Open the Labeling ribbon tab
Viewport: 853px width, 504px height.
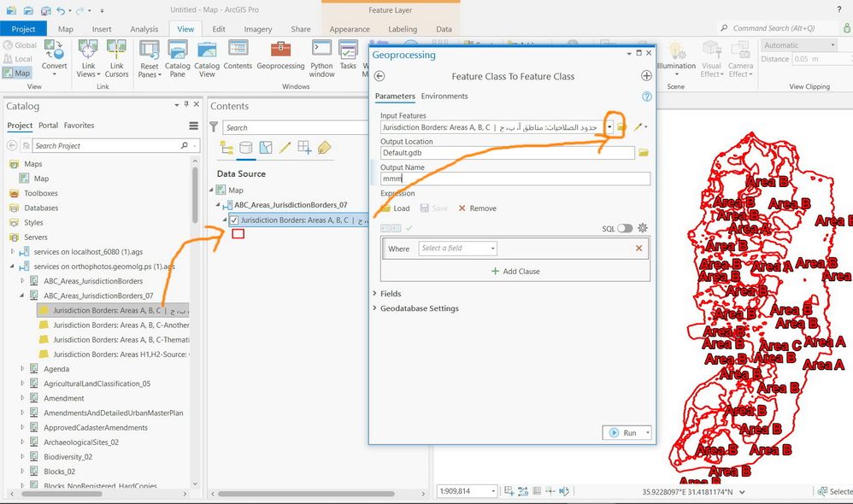click(x=403, y=29)
